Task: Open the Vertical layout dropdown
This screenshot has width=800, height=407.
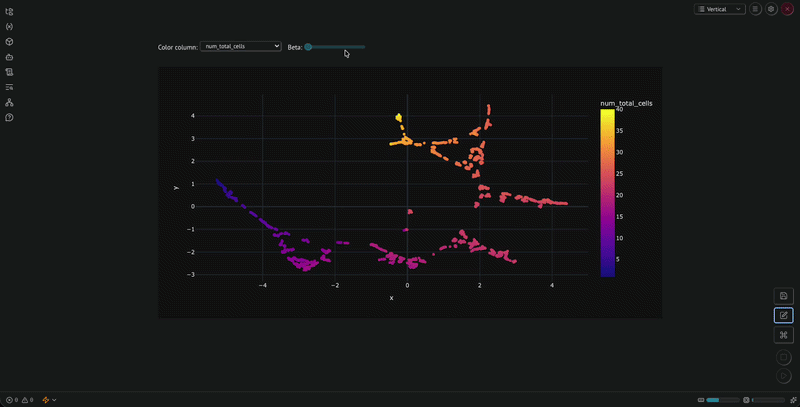Action: (x=720, y=9)
